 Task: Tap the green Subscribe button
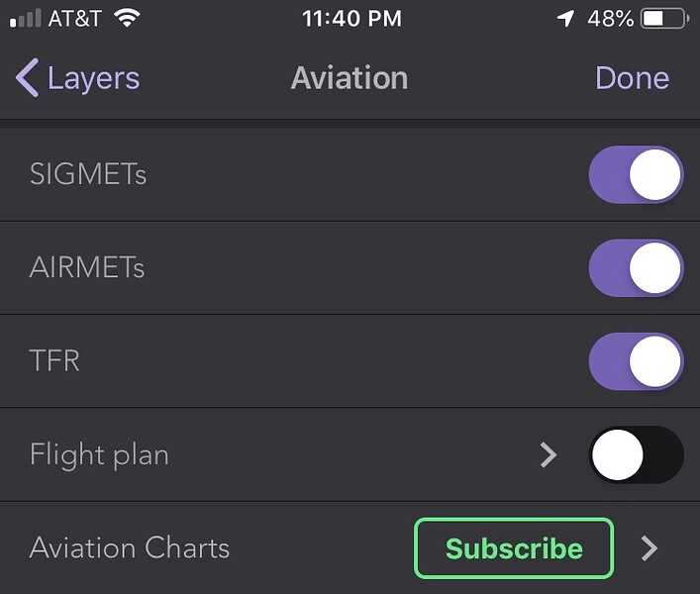click(514, 548)
